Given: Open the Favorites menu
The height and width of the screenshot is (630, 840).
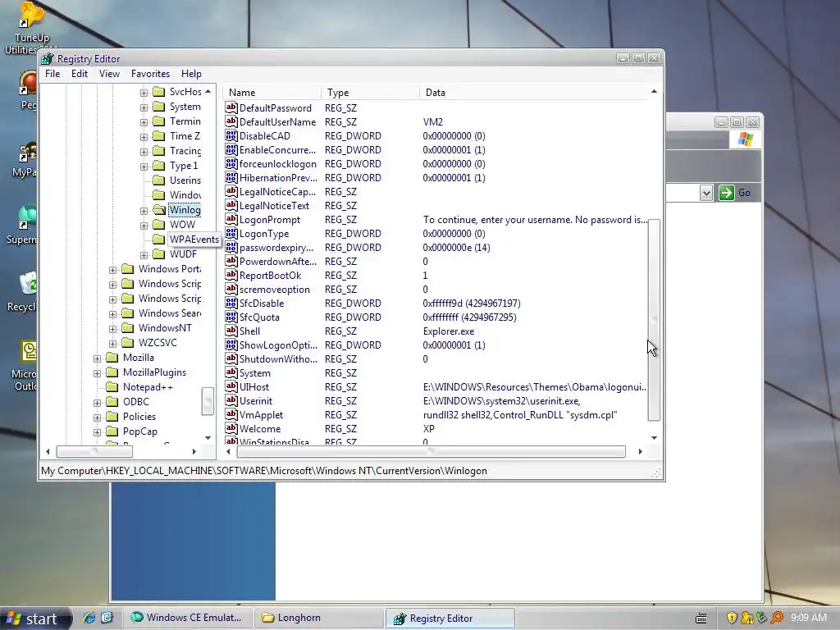Looking at the screenshot, I should pos(151,74).
